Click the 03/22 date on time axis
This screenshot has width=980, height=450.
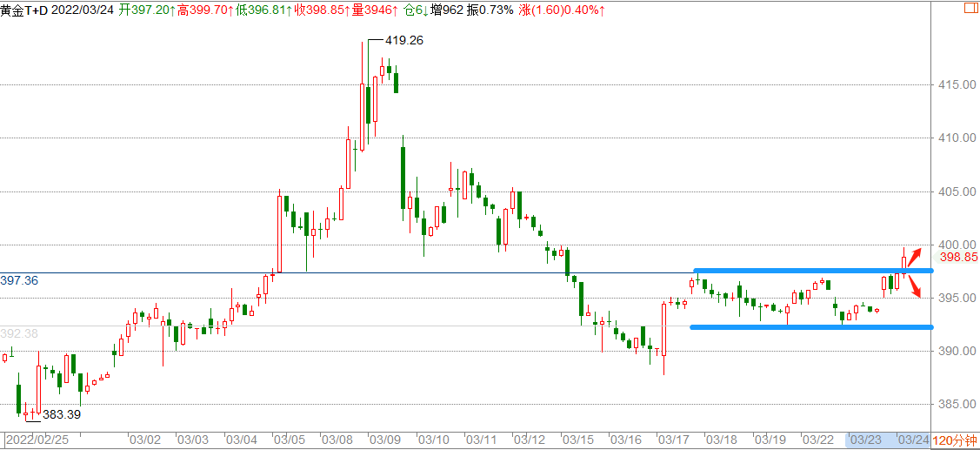point(819,440)
